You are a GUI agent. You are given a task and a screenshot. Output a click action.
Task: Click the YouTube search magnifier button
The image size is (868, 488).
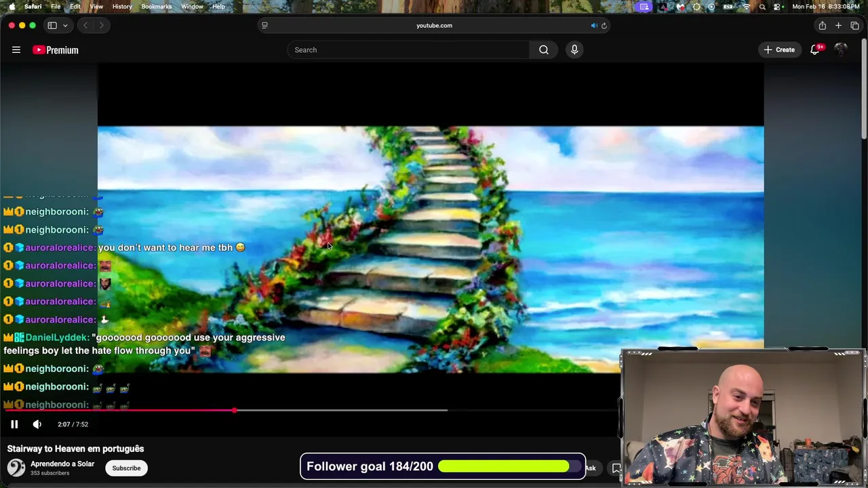click(x=544, y=49)
